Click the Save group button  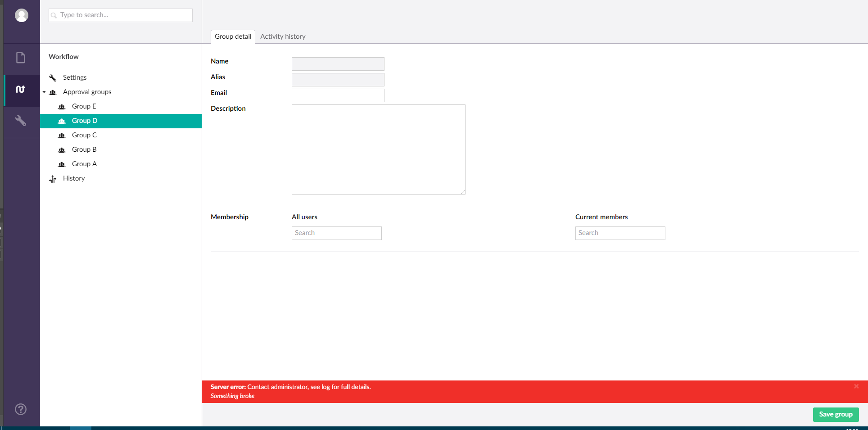(x=836, y=414)
